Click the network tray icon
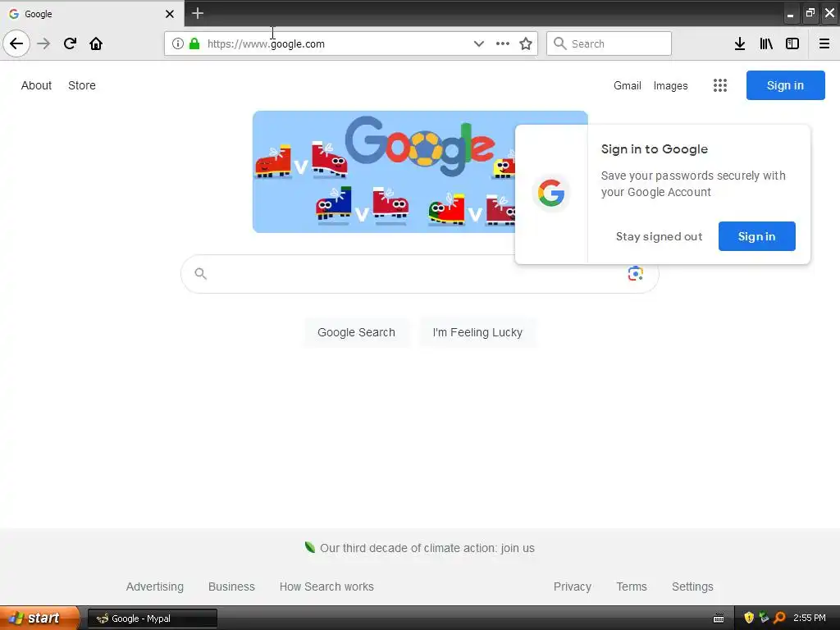This screenshot has height=630, width=840. (x=764, y=619)
